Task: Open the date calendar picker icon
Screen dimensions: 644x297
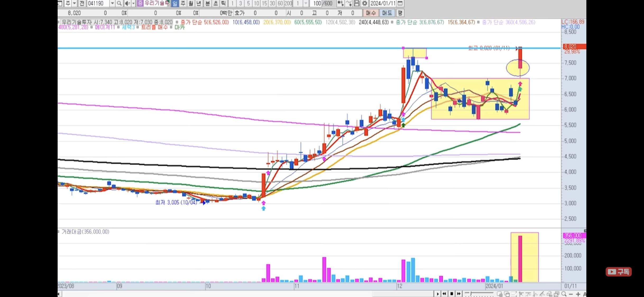Action: 400,3
